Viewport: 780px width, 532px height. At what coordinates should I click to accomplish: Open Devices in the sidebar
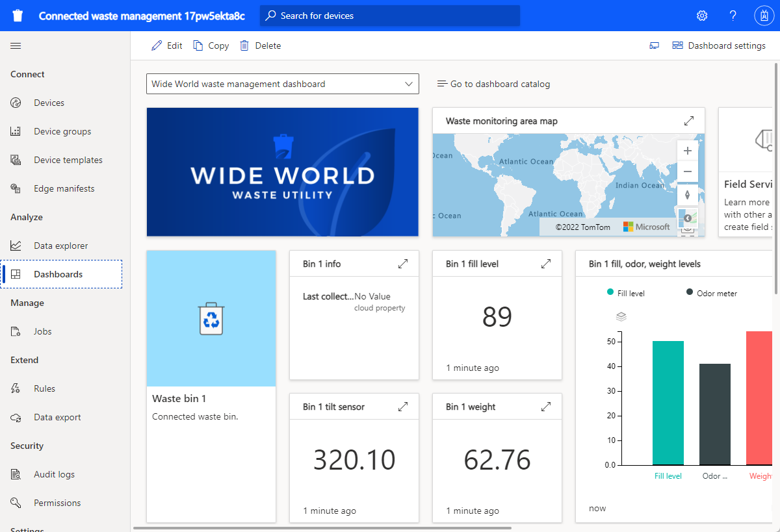pos(49,103)
